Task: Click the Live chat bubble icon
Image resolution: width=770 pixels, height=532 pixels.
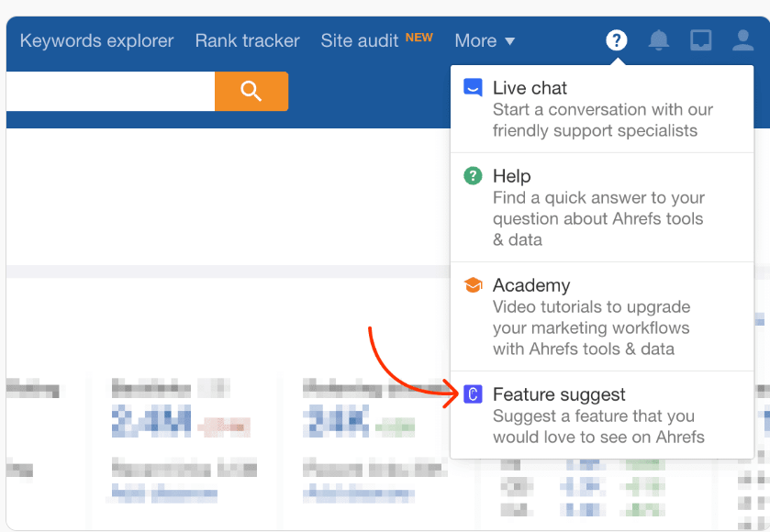Action: click(473, 88)
